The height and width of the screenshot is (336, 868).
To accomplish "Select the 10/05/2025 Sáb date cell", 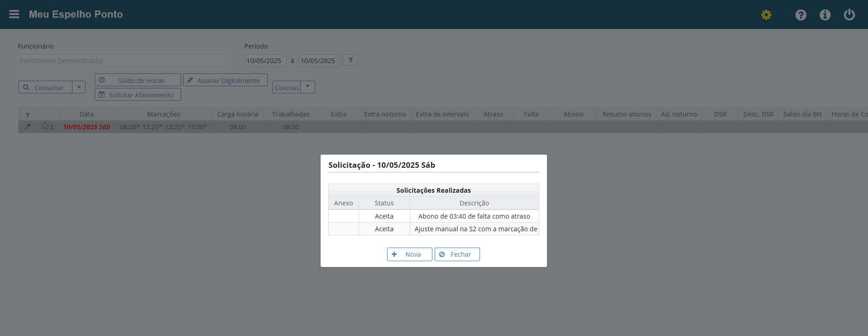I will [86, 127].
